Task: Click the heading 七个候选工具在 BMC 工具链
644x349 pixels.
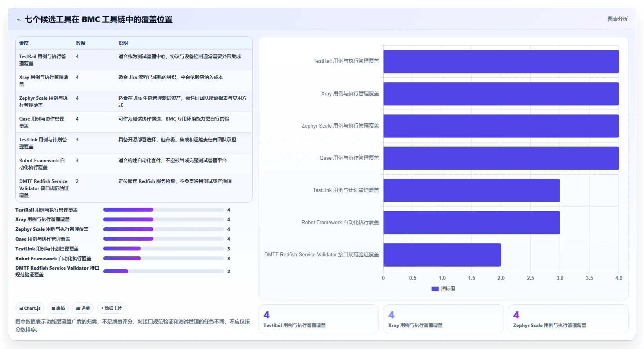Action: tap(98, 19)
